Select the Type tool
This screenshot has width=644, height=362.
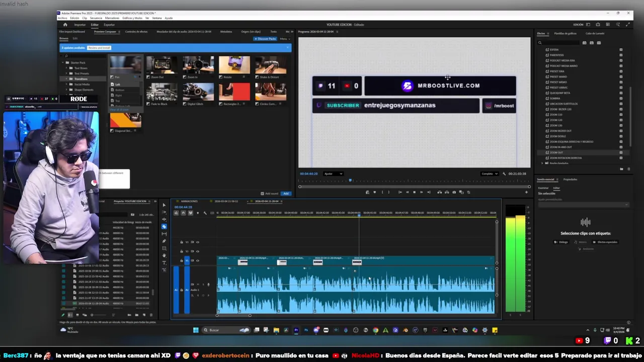click(164, 262)
